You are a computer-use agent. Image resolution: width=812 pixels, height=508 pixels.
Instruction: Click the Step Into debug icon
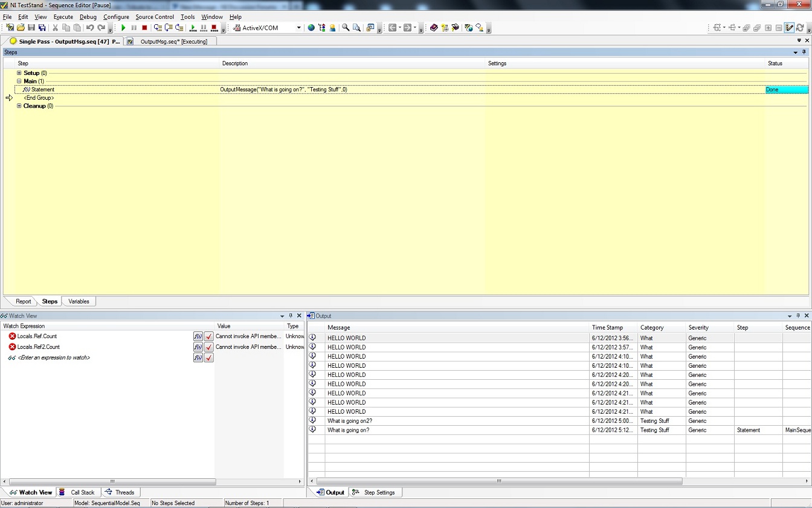[x=158, y=28]
